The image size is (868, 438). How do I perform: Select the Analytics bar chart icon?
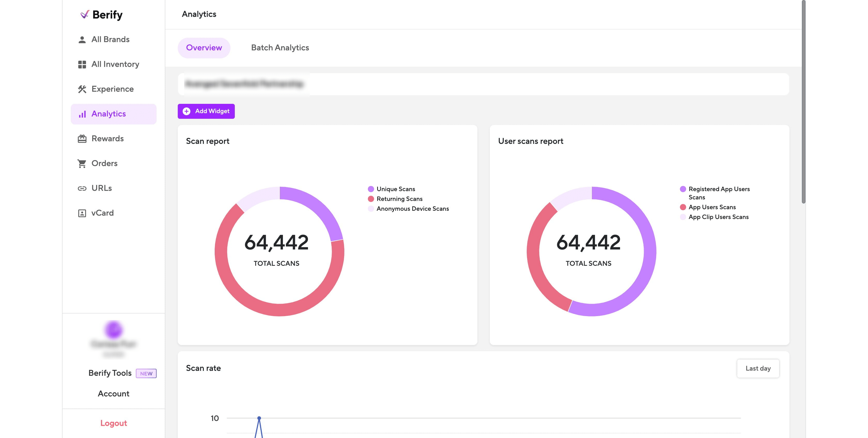tap(82, 114)
